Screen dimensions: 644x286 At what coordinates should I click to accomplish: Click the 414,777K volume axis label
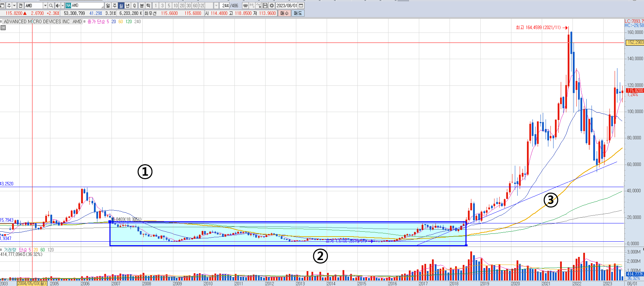point(635,274)
